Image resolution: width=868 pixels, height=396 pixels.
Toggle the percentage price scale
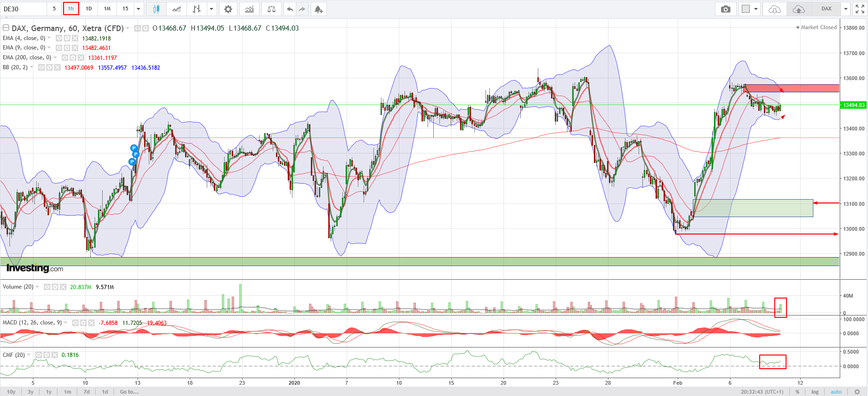tap(797, 392)
